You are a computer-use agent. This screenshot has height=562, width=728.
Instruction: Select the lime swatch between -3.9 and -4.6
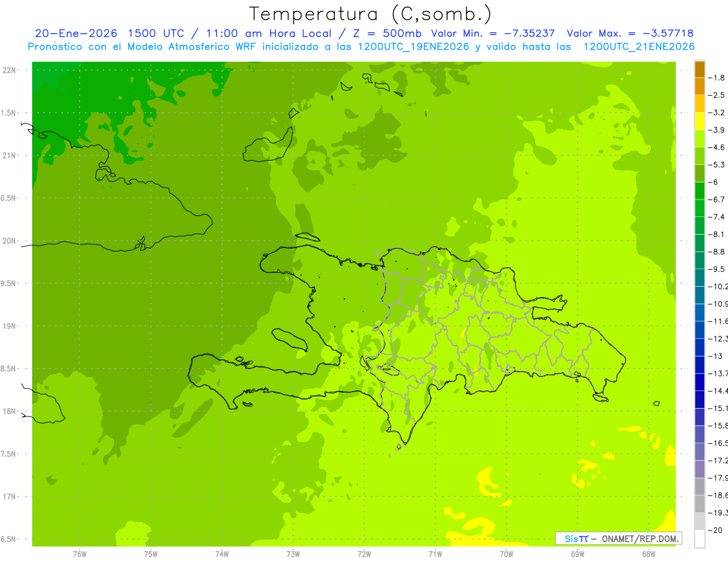pyautogui.click(x=699, y=139)
